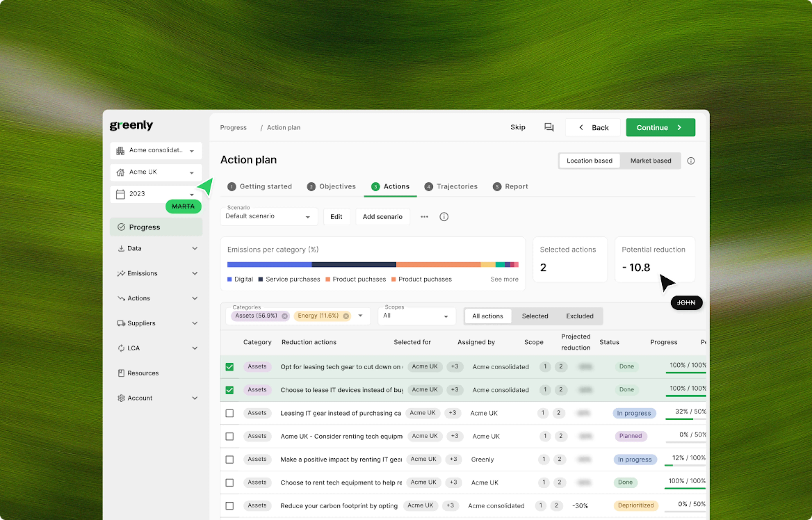Remove the Assets (56.9%) category chip

pyautogui.click(x=285, y=316)
